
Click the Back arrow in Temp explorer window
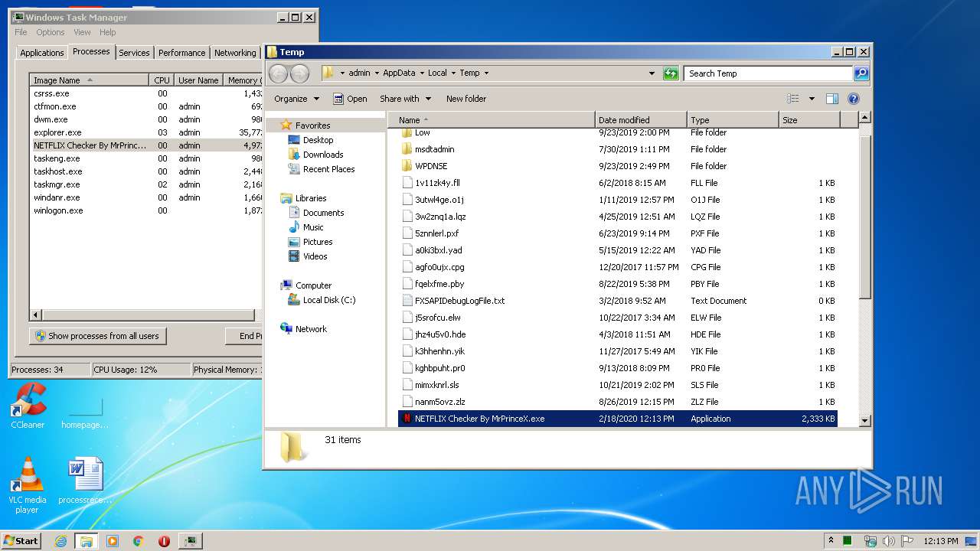pos(278,73)
